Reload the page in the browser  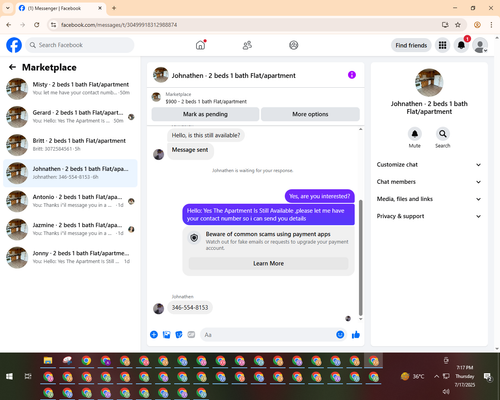tap(37, 25)
